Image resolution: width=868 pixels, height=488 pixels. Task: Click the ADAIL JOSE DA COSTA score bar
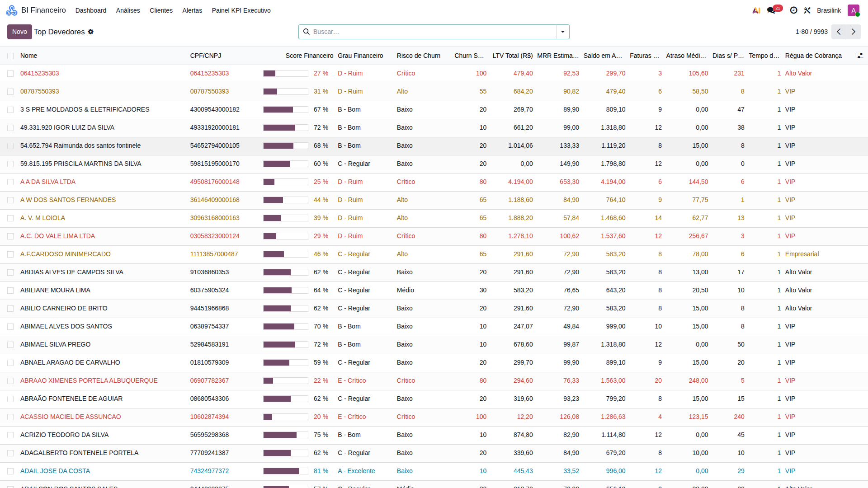(x=286, y=471)
